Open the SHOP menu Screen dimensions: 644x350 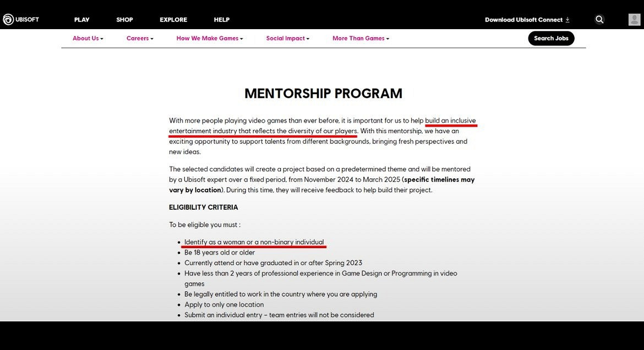tap(124, 20)
